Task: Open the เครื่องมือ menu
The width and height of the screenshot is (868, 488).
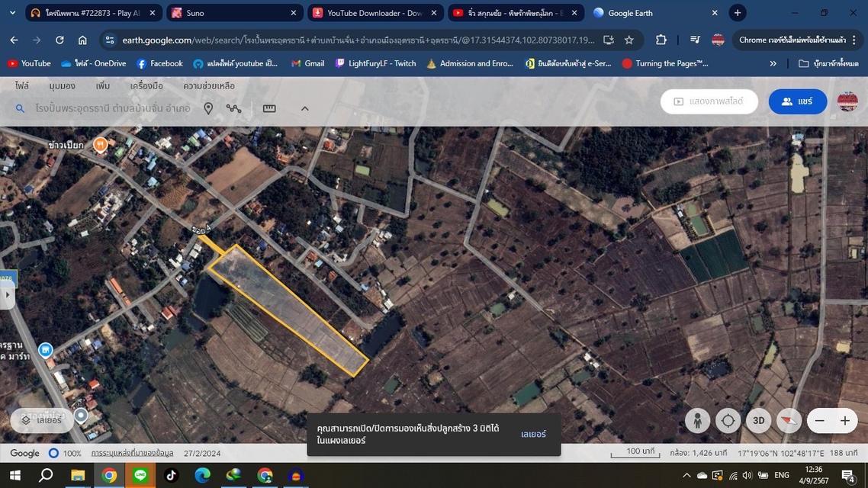Action: click(x=146, y=86)
